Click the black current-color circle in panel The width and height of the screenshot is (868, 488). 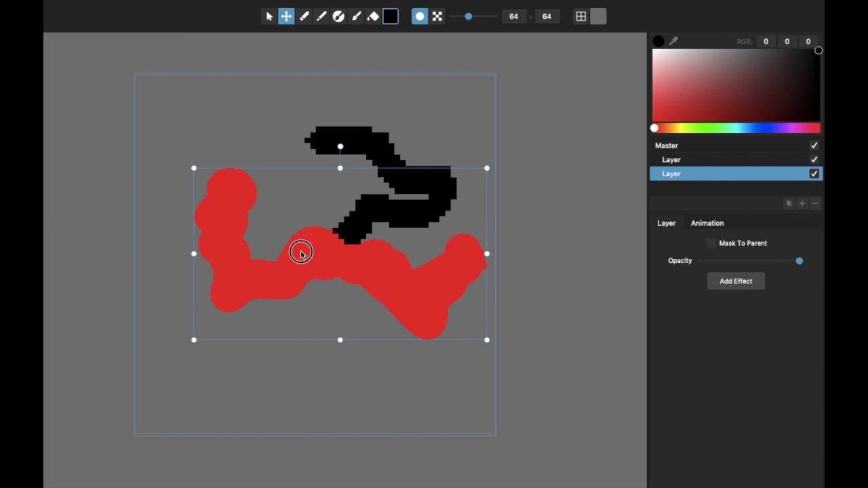point(658,41)
